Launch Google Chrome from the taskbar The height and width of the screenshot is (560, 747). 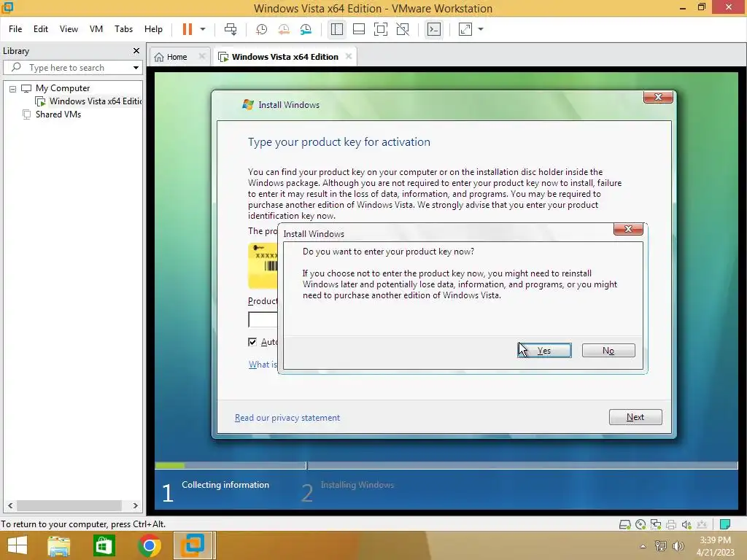pos(149,545)
